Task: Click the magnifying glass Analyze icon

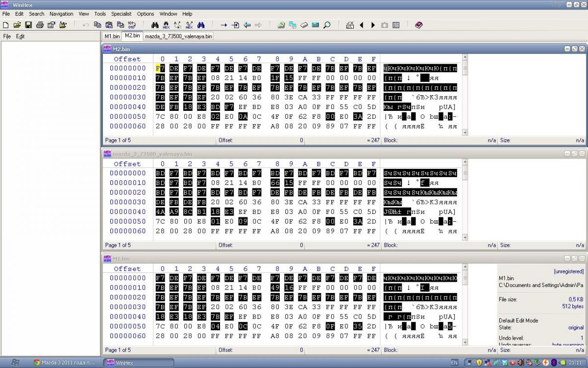Action: pos(327,25)
